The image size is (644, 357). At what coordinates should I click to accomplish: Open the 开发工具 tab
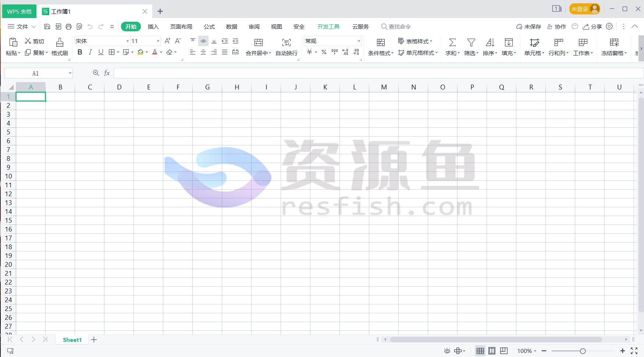coord(328,26)
